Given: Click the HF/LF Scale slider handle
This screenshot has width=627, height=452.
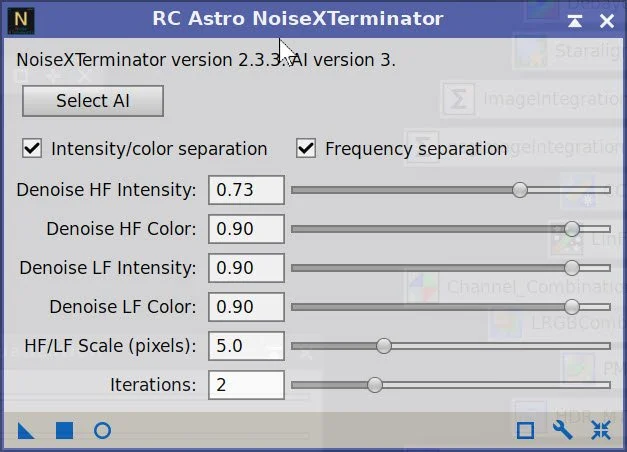Looking at the screenshot, I should pyautogui.click(x=384, y=346).
